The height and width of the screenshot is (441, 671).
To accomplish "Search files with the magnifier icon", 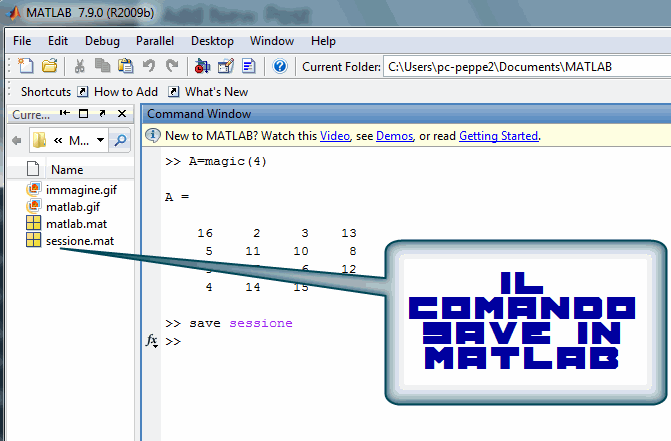I will coord(120,140).
